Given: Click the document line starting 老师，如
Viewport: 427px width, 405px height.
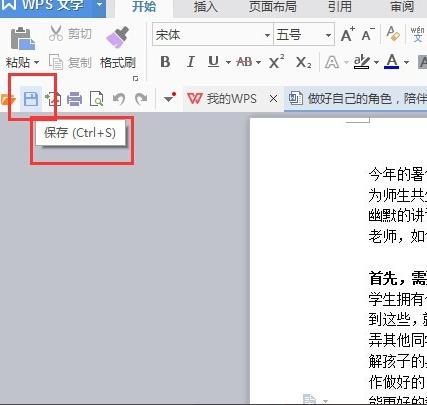Looking at the screenshot, I should pyautogui.click(x=398, y=236).
